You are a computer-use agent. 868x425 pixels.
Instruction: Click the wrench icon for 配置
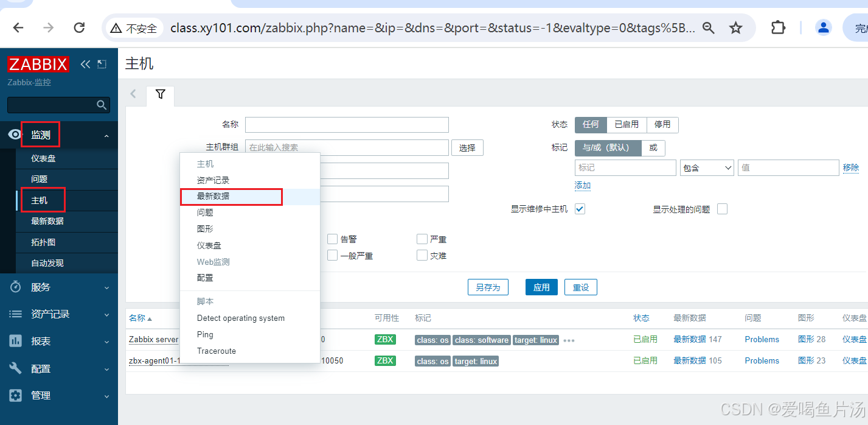pos(16,368)
